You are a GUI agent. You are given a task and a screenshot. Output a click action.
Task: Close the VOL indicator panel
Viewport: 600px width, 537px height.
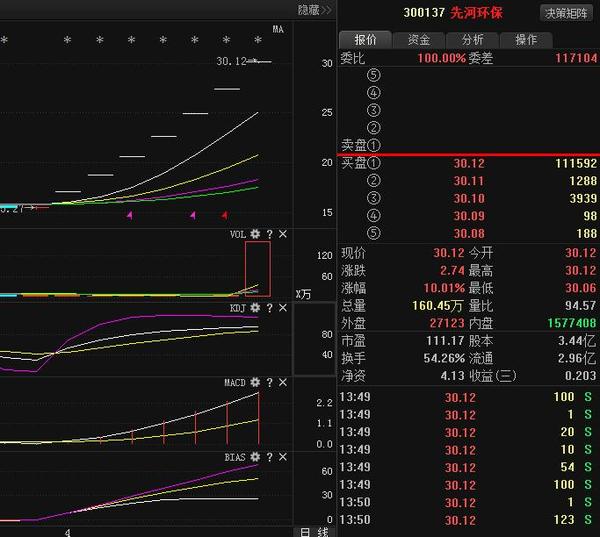tap(283, 234)
